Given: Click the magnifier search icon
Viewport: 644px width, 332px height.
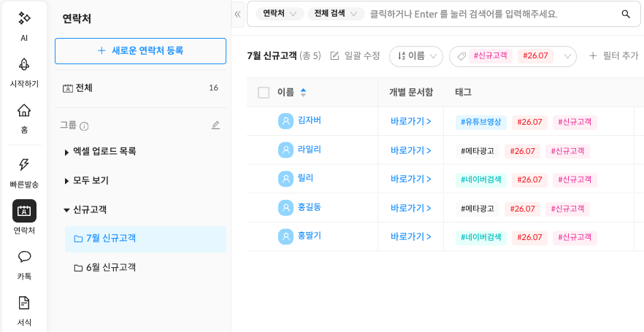Looking at the screenshot, I should 626,15.
